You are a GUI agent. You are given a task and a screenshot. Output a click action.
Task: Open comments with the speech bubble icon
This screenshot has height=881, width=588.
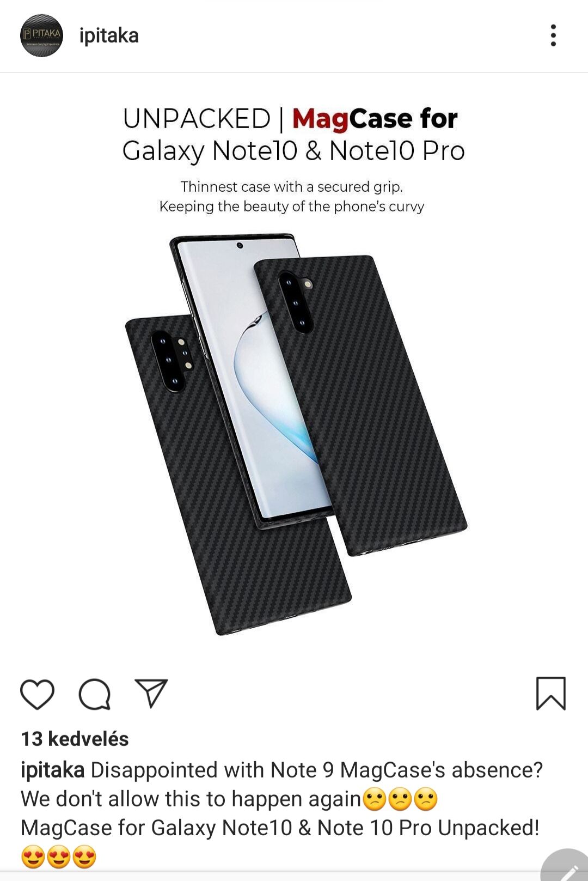(95, 694)
